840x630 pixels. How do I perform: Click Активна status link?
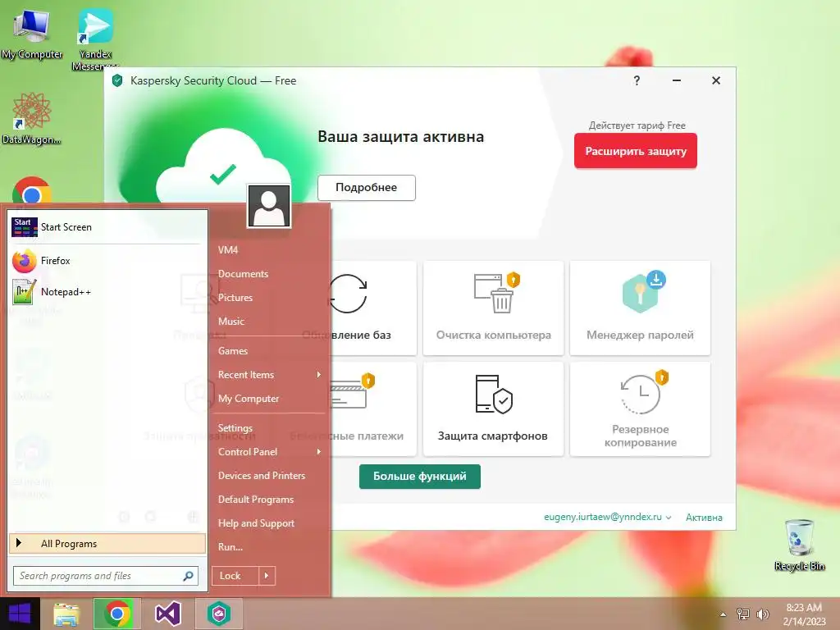(704, 518)
